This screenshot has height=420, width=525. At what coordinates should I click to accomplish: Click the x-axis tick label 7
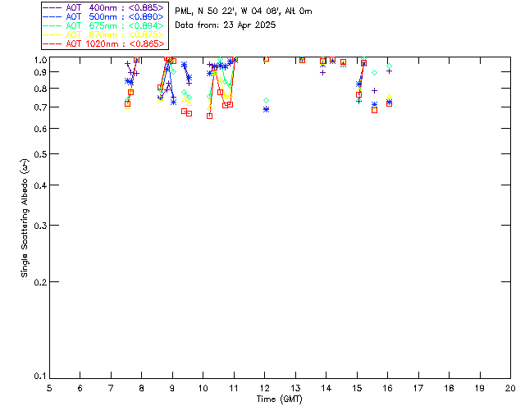[111, 388]
